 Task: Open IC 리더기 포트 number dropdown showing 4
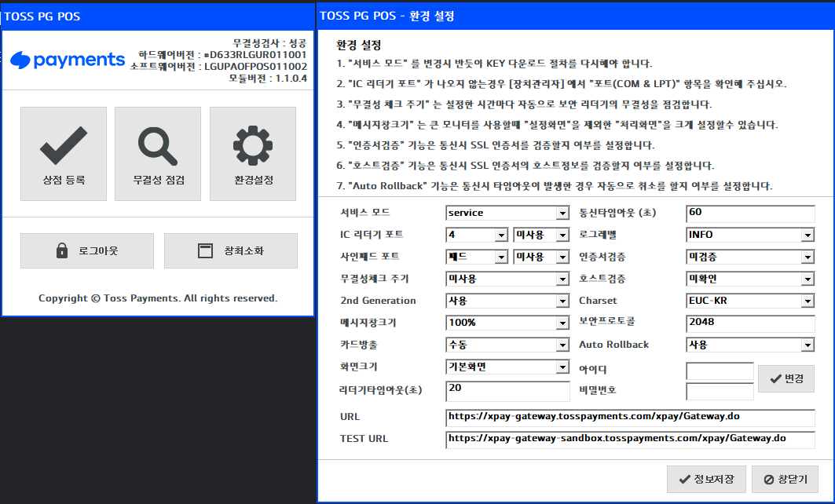[477, 235]
